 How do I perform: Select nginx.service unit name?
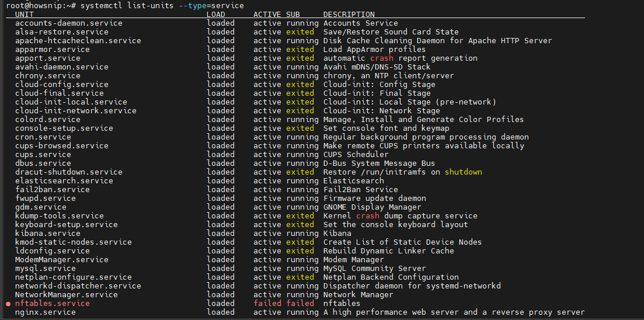click(45, 312)
